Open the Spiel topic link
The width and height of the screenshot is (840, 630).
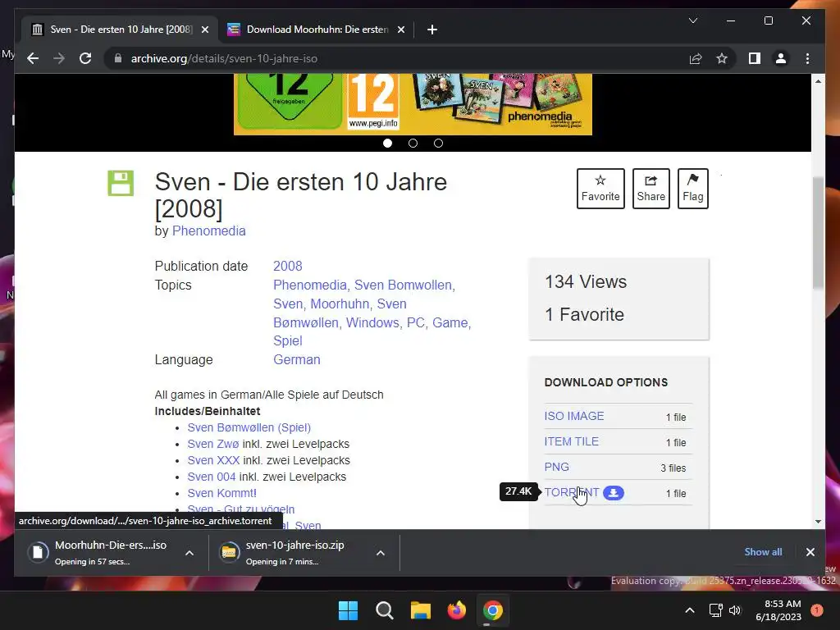(x=288, y=340)
